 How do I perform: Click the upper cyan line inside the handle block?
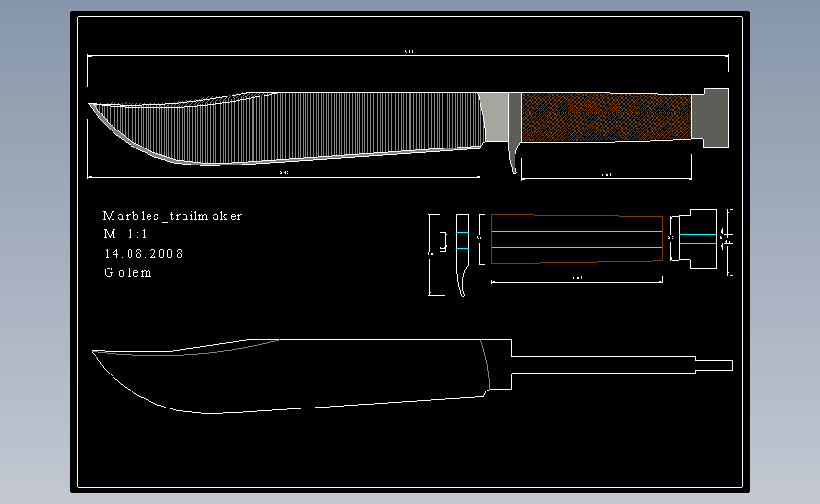tap(577, 231)
